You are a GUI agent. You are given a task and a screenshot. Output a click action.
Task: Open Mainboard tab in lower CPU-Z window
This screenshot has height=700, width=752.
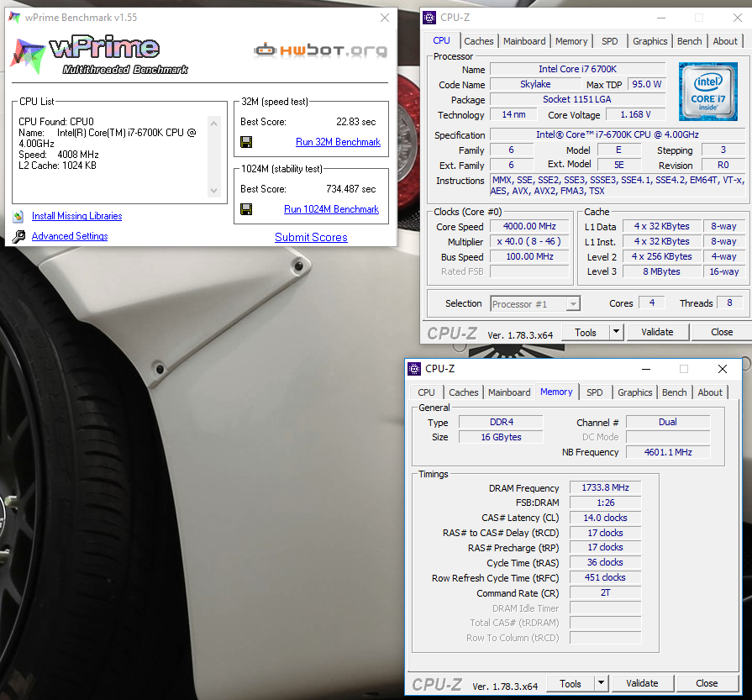[509, 392]
